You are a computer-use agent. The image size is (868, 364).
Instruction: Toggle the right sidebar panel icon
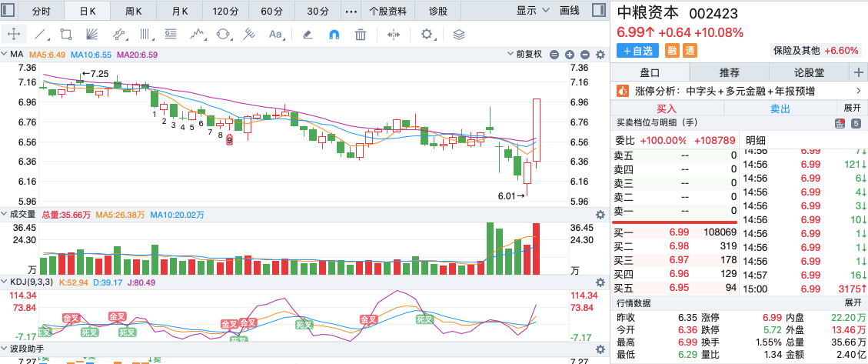pyautogui.click(x=598, y=10)
